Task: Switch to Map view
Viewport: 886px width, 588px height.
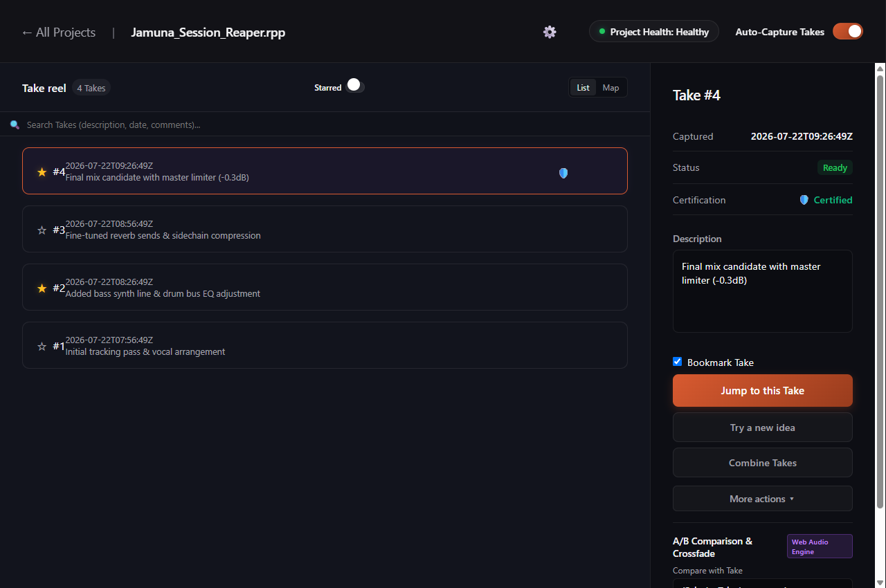Action: pyautogui.click(x=611, y=88)
